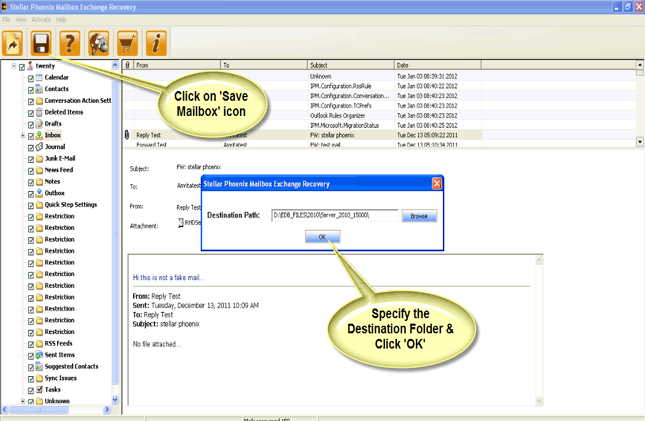The image size is (645, 421).
Task: Click the Destination Path input field
Action: tap(334, 215)
